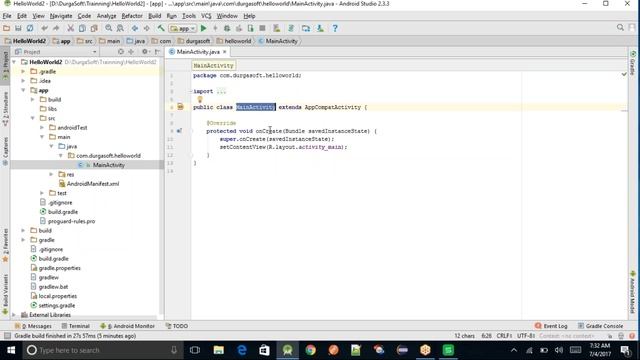Collapse the app module node
The image size is (640, 360).
pyautogui.click(x=23, y=90)
